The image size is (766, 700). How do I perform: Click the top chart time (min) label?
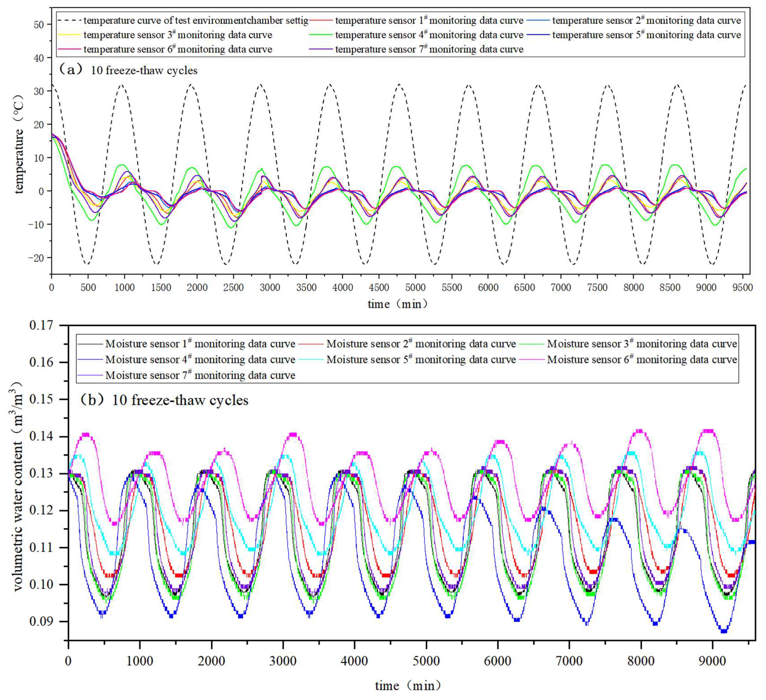click(x=397, y=304)
